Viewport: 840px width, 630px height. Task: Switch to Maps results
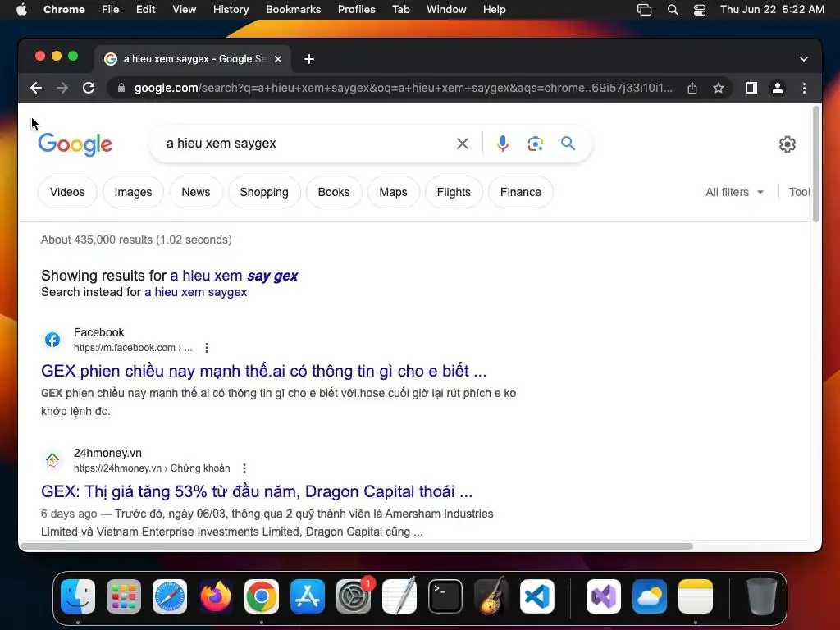tap(393, 192)
